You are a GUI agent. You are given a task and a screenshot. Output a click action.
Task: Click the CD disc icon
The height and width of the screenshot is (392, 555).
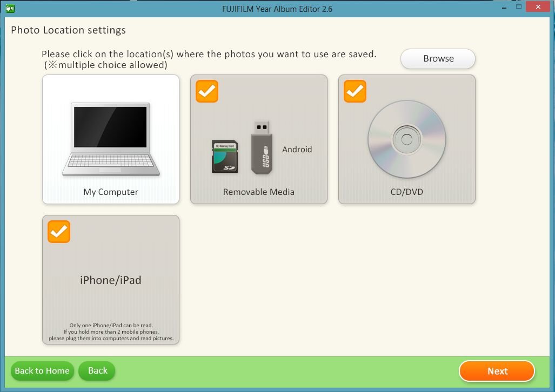pos(407,139)
